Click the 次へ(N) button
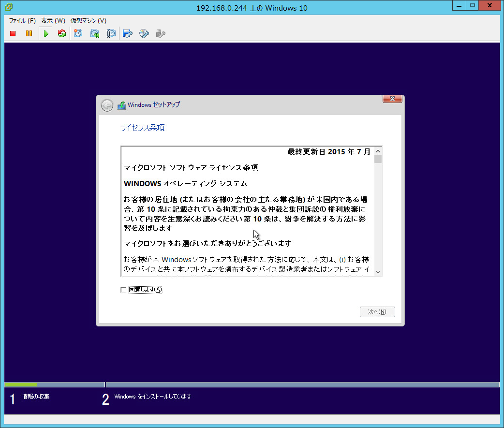 click(377, 311)
